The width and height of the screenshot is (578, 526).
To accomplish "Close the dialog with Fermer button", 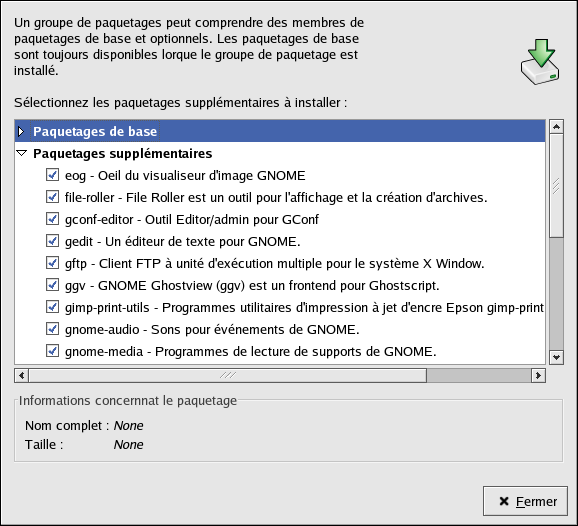I will tap(525, 501).
